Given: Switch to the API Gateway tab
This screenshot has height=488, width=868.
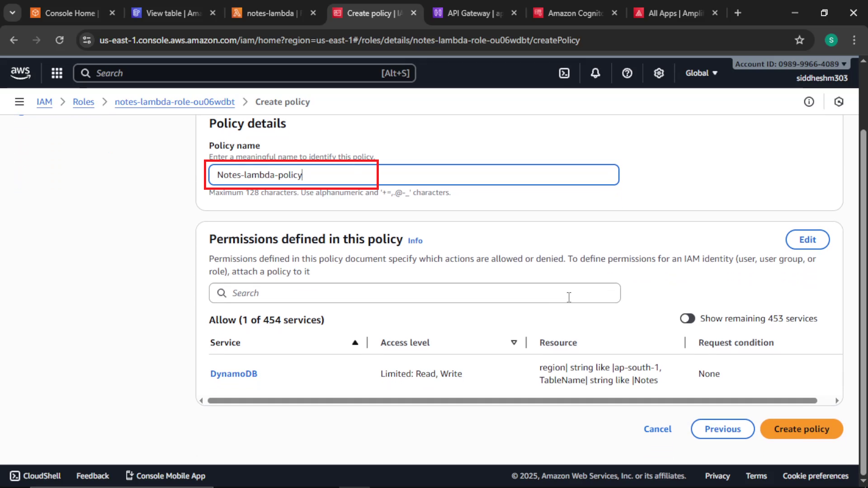Looking at the screenshot, I should pyautogui.click(x=474, y=13).
